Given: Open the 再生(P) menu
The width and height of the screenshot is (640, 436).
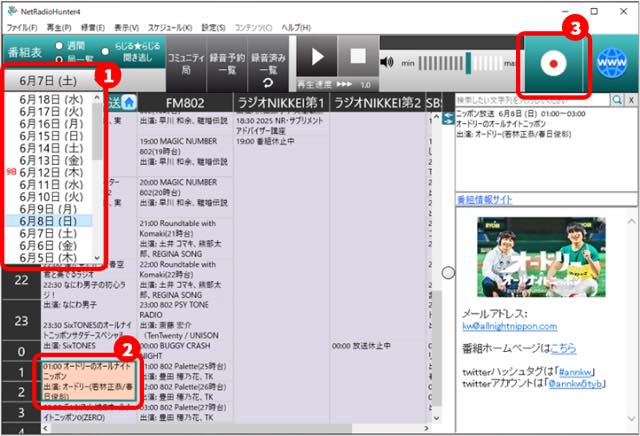Looking at the screenshot, I should tap(59, 27).
